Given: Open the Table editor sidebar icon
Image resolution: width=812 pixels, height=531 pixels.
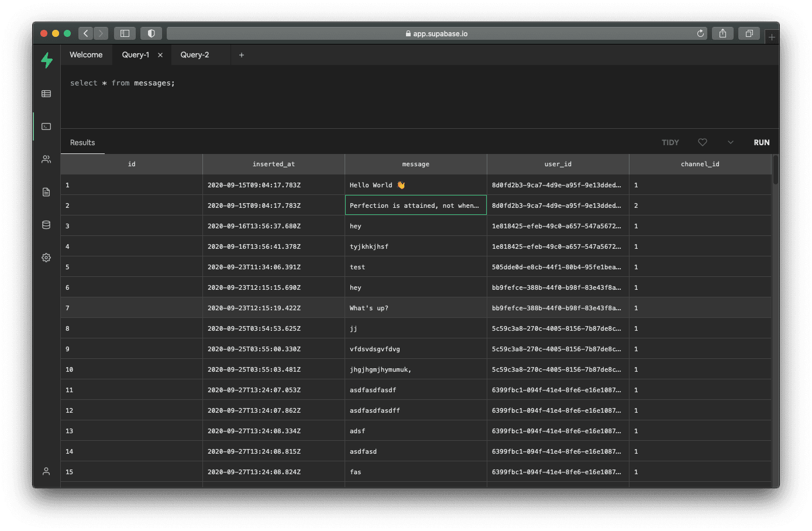Looking at the screenshot, I should (x=46, y=94).
